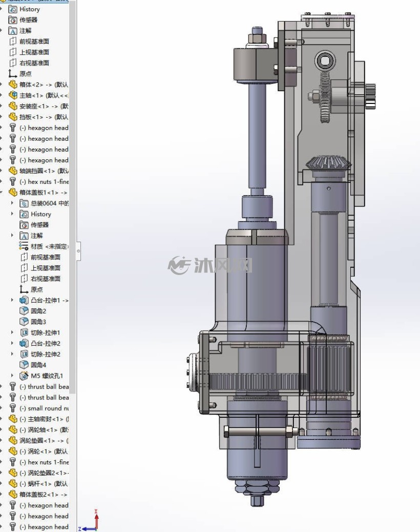Click the 凸台-拉伸2 extrude feature icon
The image size is (420, 532).
tap(24, 344)
